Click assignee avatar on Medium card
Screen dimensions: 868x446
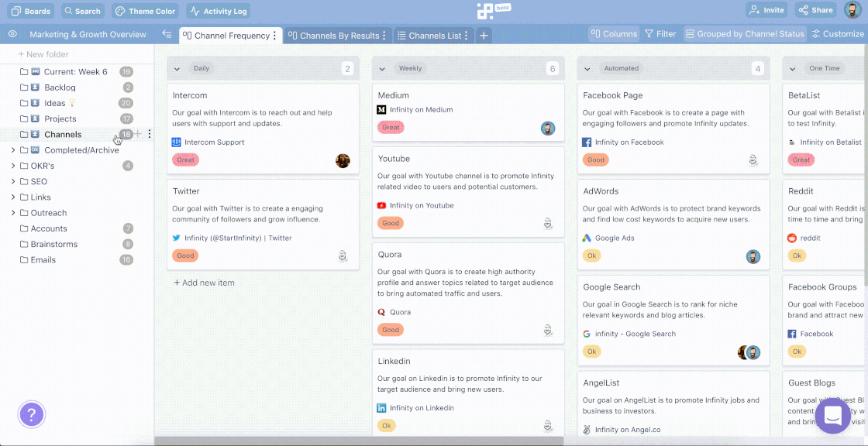(x=548, y=129)
